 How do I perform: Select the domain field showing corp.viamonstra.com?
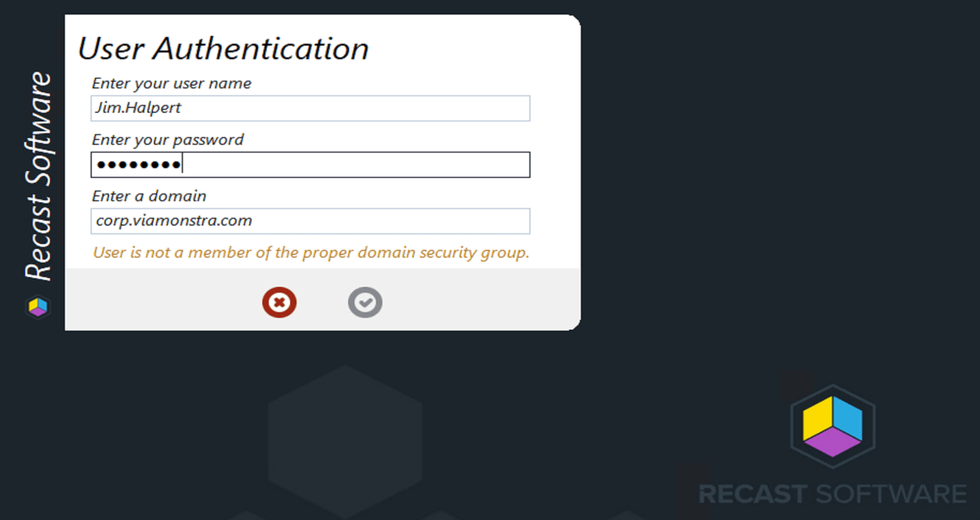310,221
